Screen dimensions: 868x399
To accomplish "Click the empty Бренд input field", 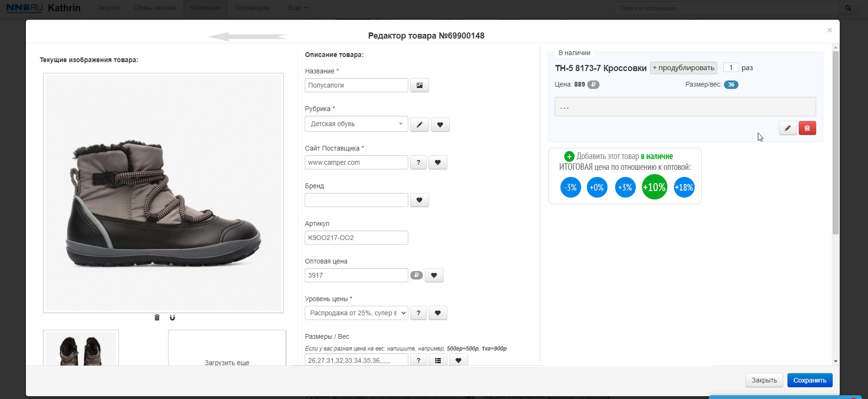I will (x=356, y=200).
